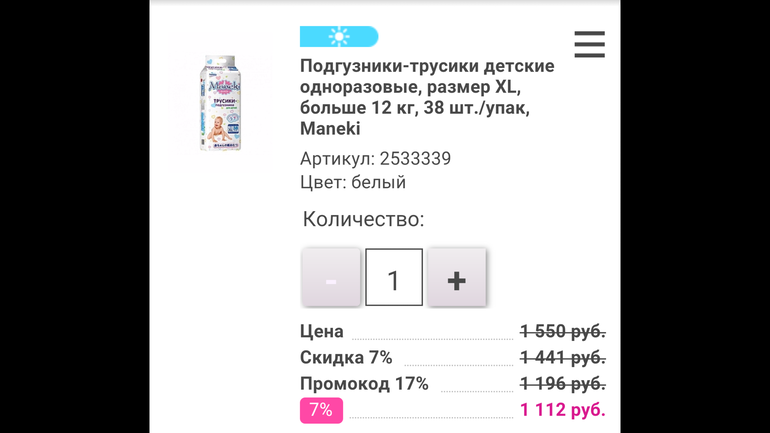The image size is (770, 433).
Task: Decrease quantity with the minus button
Action: click(331, 277)
